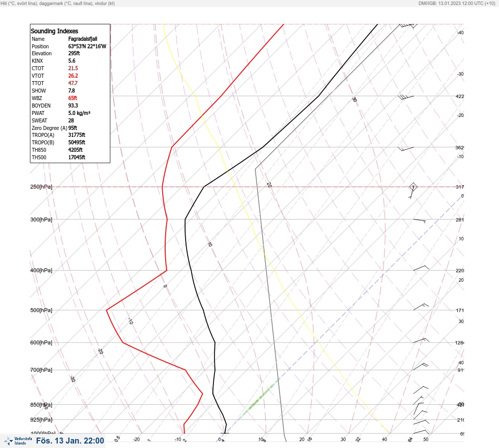Click the red WBZ value 65ft
The height and width of the screenshot is (448, 499).
pos(73,98)
